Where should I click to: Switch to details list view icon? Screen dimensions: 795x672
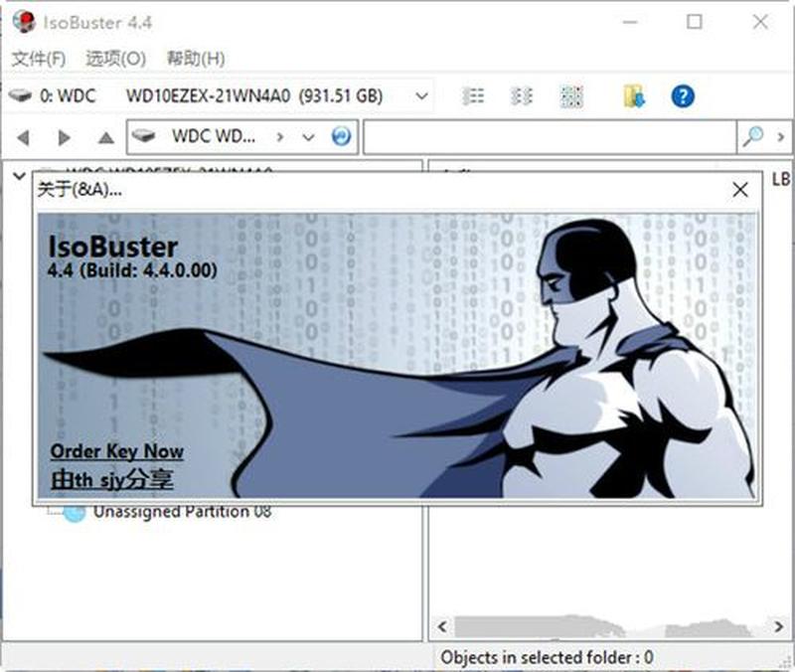473,95
